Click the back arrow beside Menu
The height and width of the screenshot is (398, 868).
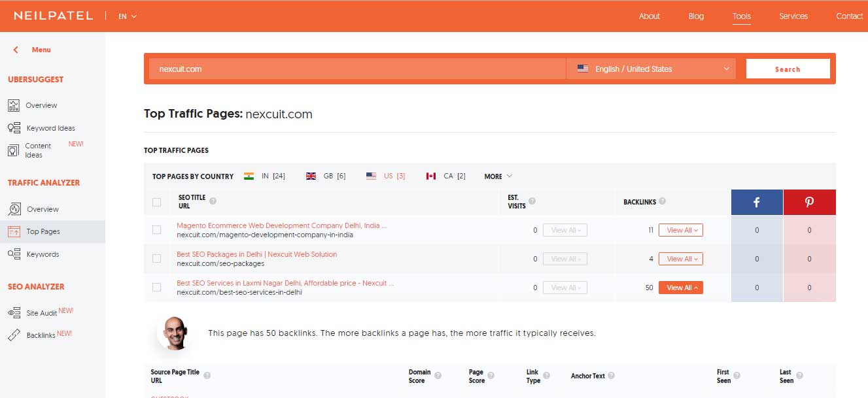click(16, 50)
